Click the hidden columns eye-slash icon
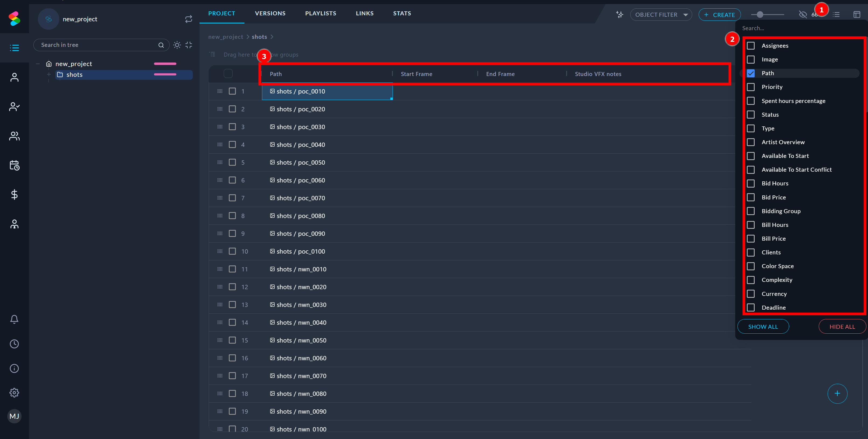The width and height of the screenshot is (868, 439). 803,15
